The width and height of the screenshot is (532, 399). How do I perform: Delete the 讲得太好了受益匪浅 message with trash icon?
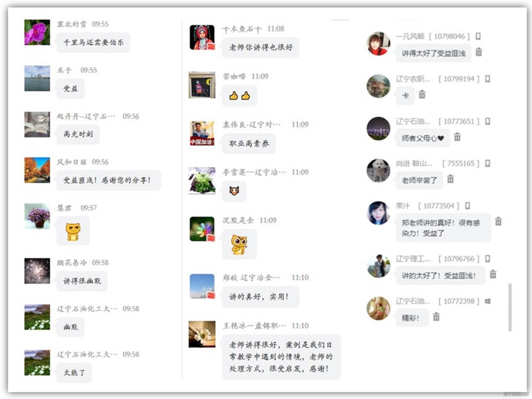(x=479, y=52)
